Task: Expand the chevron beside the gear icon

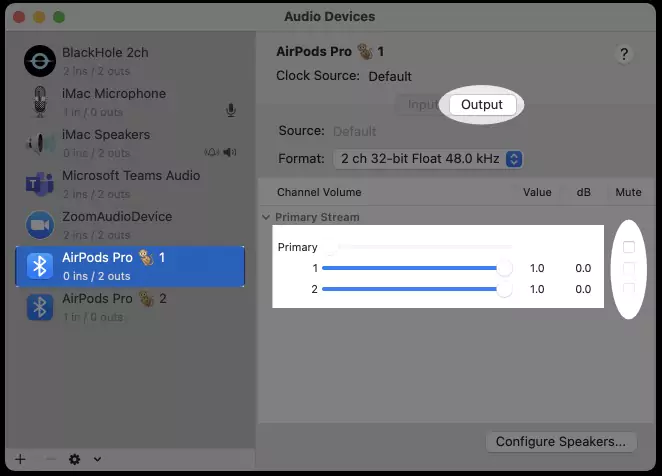Action: 98,459
